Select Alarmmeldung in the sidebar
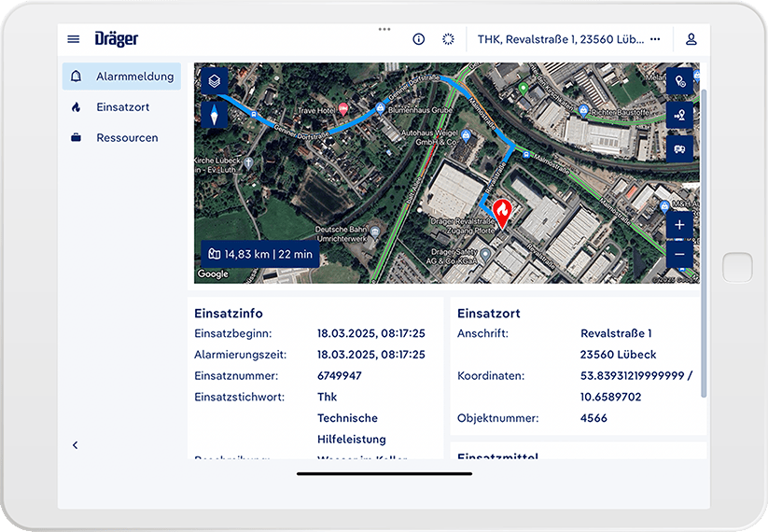 coord(121,77)
